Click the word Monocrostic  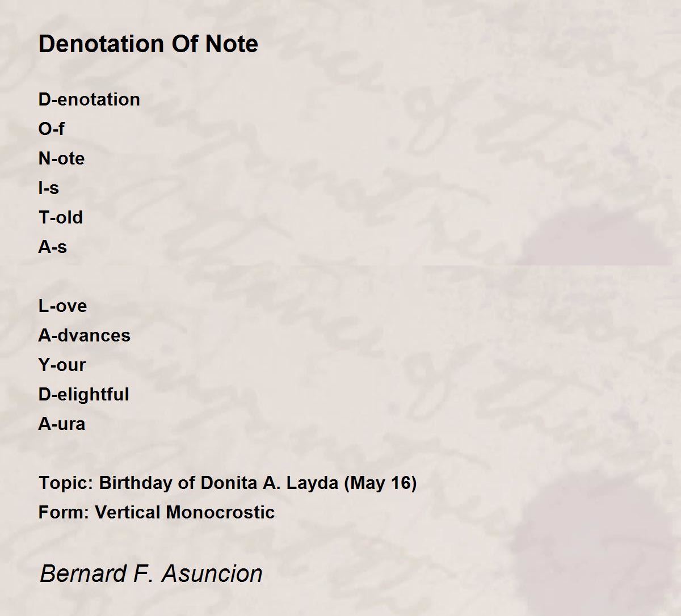point(221,512)
